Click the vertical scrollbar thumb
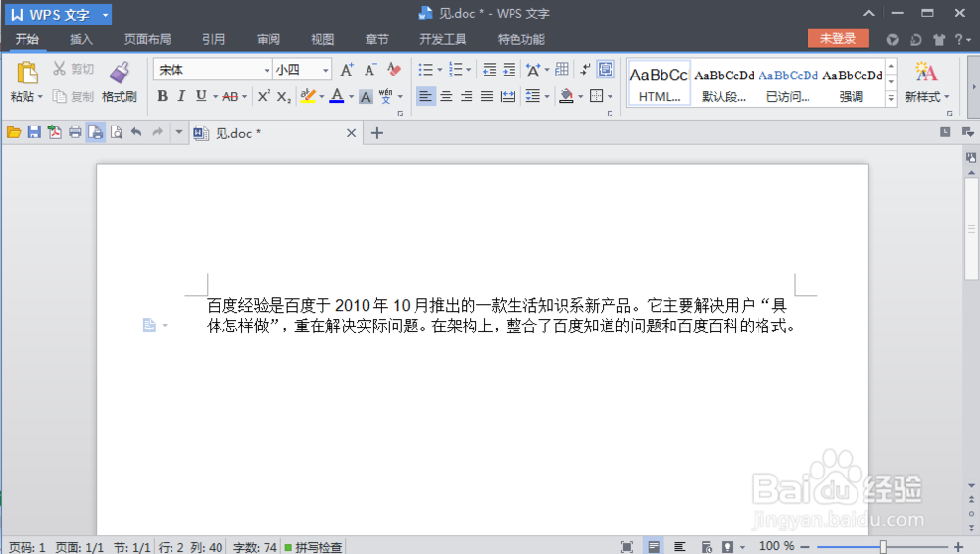The width and height of the screenshot is (980, 554). pos(971,229)
